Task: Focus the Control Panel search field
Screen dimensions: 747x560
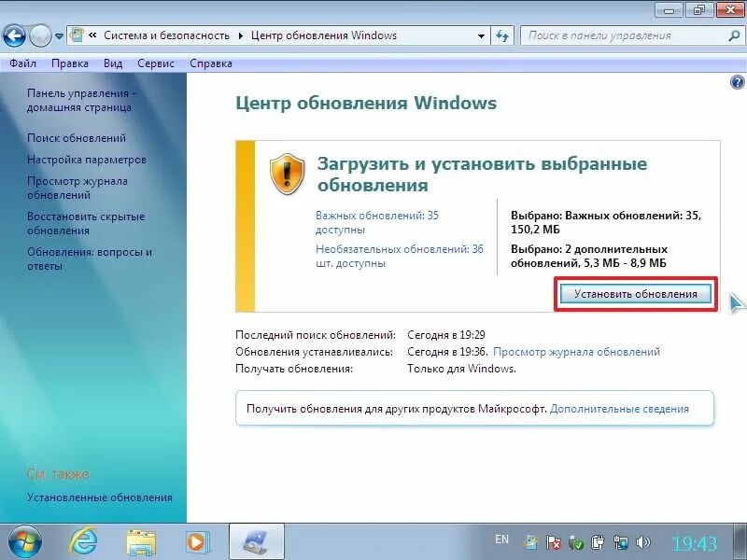Action: (x=632, y=35)
